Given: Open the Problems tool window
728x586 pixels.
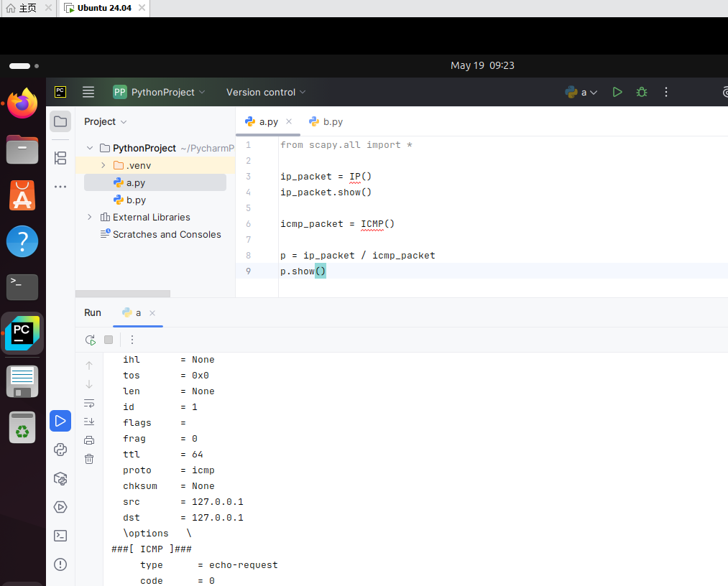Looking at the screenshot, I should click(60, 564).
